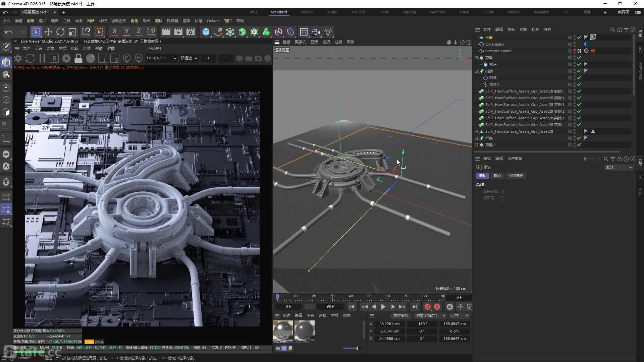Pause the Live Viewer render
The image size is (644, 362).
[42, 58]
